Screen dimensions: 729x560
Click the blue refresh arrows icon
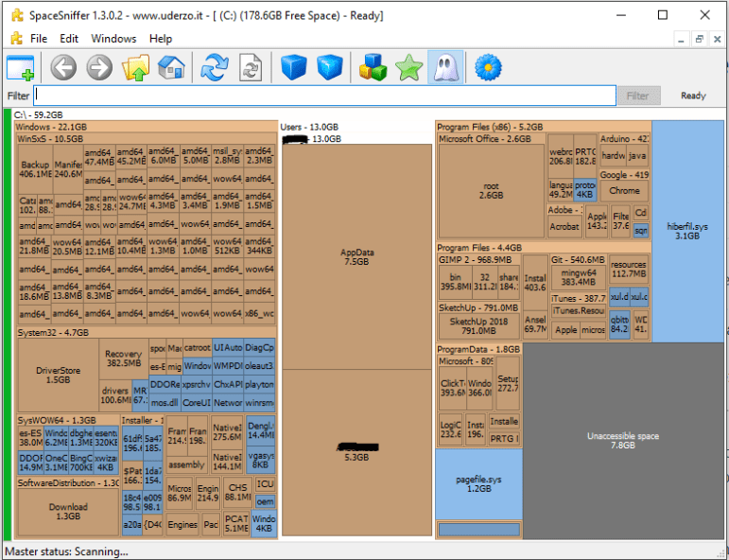[x=216, y=67]
